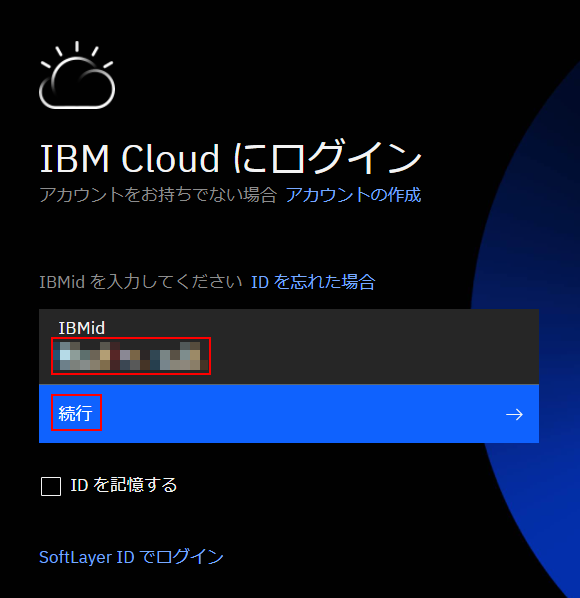
Task: Click the IBMid を入力してください prompt text
Action: pos(141,282)
